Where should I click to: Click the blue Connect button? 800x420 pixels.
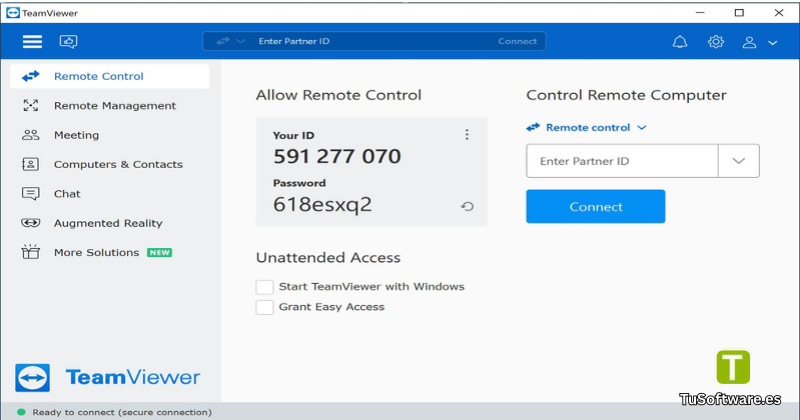595,207
